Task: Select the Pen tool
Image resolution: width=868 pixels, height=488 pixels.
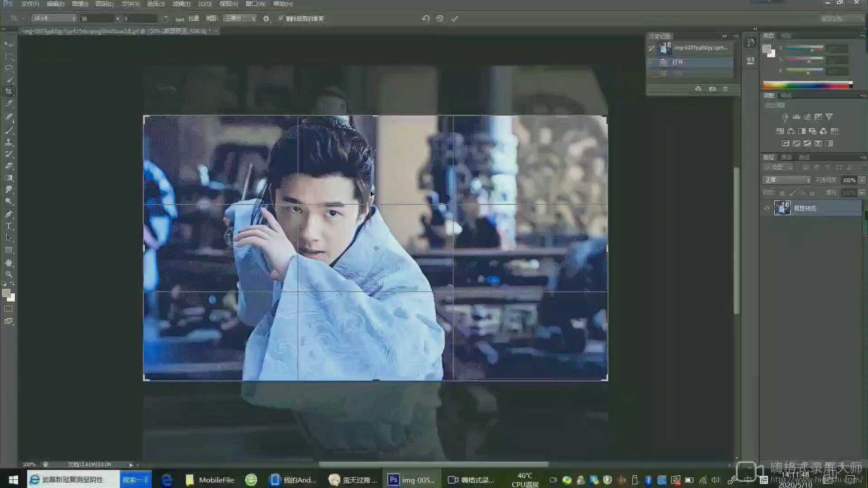Action: (9, 214)
